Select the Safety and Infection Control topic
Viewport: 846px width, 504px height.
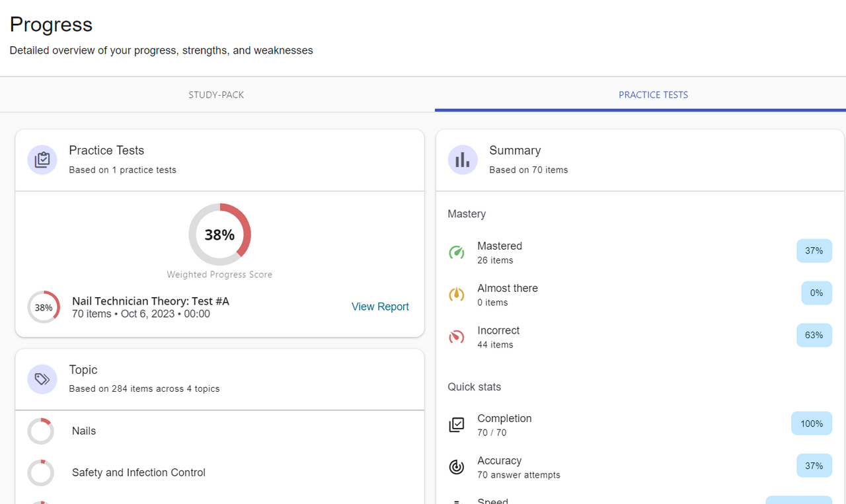[x=139, y=472]
